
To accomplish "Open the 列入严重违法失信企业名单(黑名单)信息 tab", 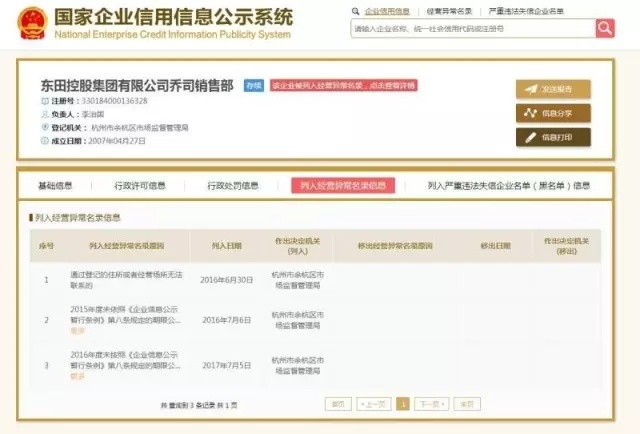I will pos(508,185).
